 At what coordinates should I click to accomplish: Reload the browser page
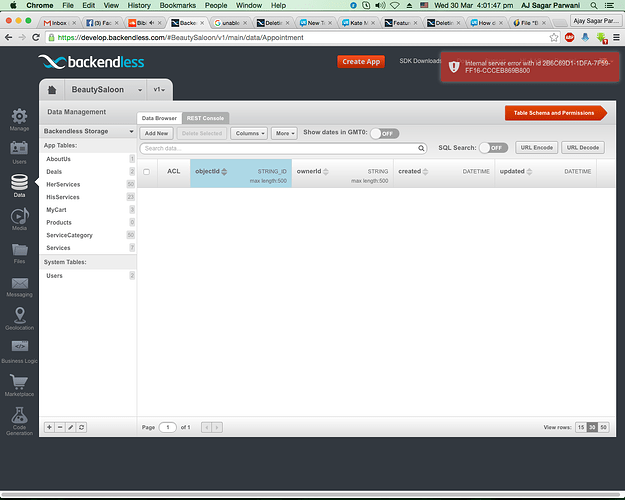36,37
